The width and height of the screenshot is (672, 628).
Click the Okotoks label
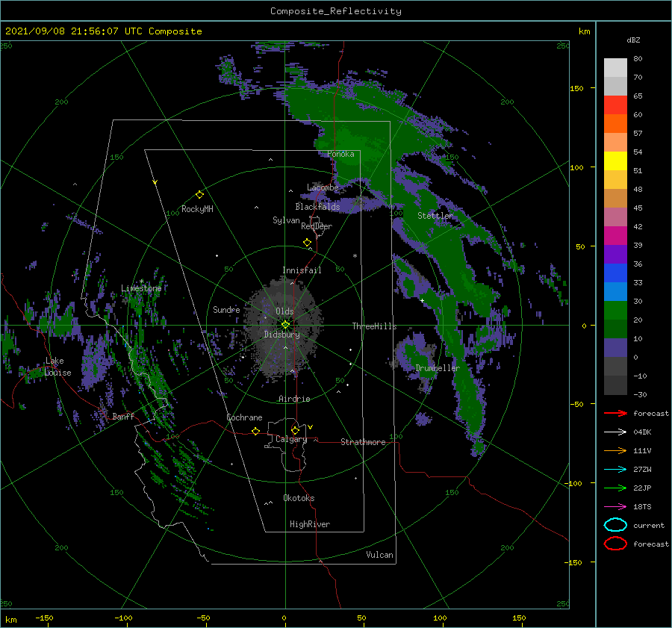299,498
